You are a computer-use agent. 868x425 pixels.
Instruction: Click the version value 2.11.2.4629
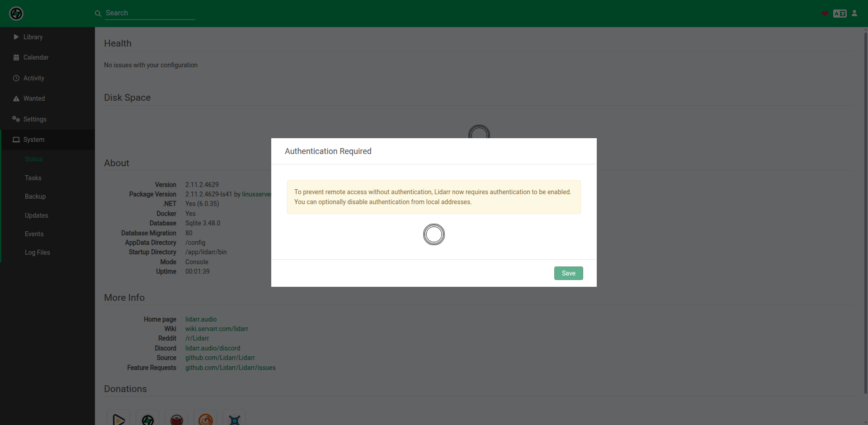pyautogui.click(x=202, y=185)
